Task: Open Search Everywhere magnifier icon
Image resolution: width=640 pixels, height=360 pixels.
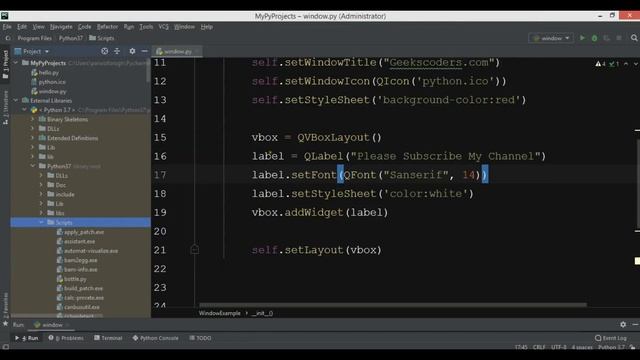Action: (x=634, y=38)
